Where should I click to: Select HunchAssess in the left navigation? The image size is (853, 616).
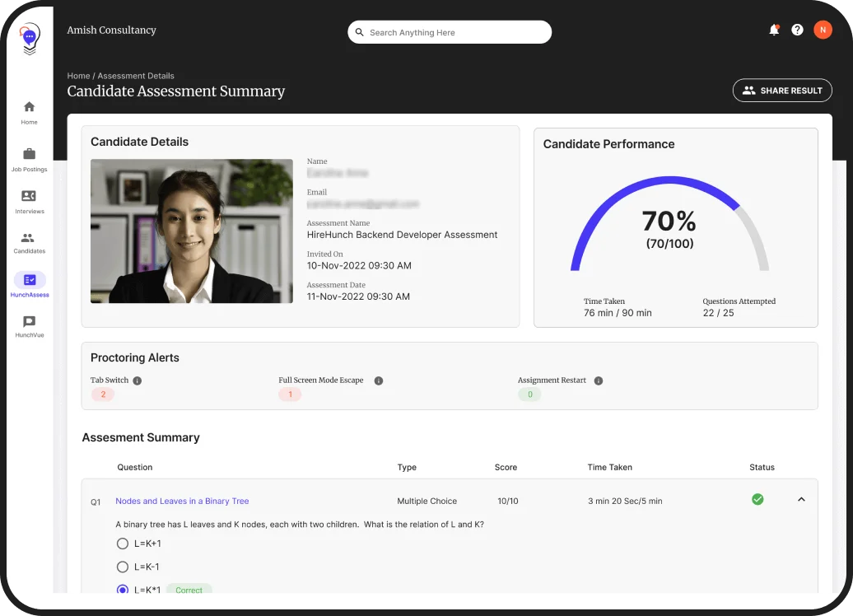click(29, 281)
